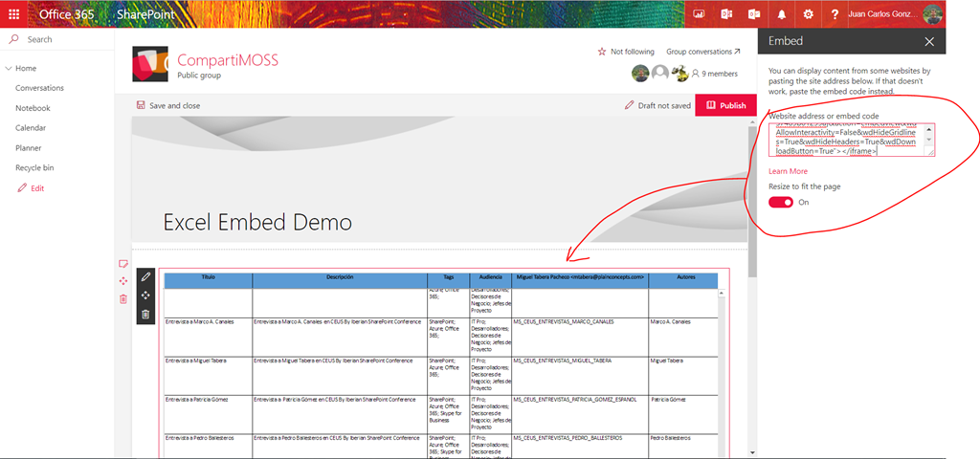Click the page scrollbar down arrow
Image resolution: width=980 pixels, height=459 pixels.
(752, 452)
